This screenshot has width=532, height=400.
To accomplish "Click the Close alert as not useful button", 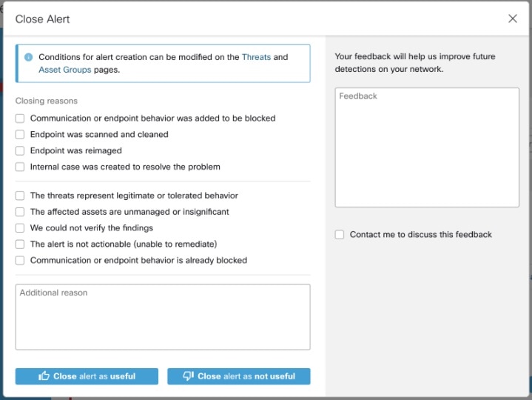I will pos(238,376).
